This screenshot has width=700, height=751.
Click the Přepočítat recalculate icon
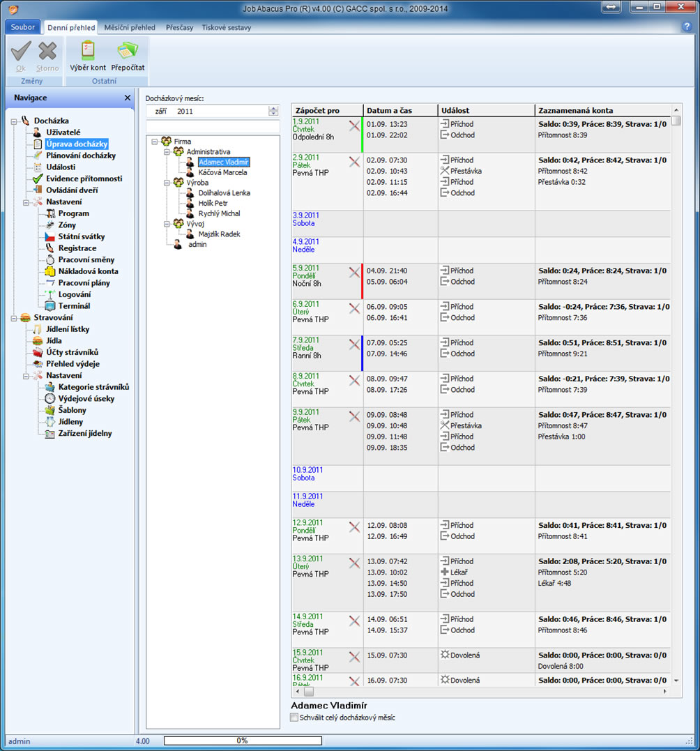pos(128,50)
